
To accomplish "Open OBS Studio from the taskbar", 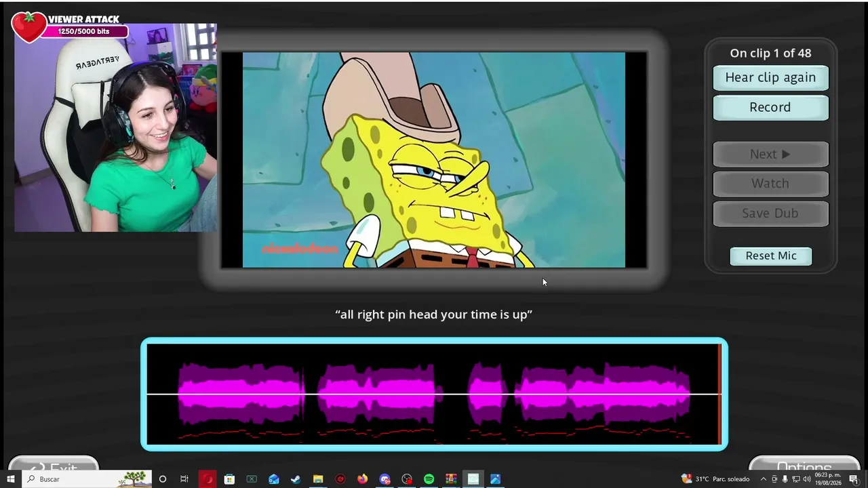I will click(x=407, y=479).
